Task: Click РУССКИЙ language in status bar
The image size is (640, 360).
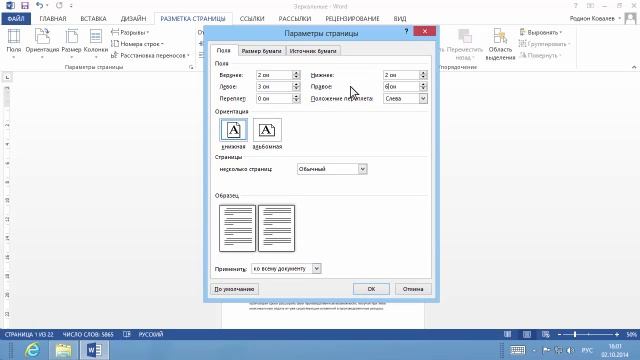Action: point(151,334)
